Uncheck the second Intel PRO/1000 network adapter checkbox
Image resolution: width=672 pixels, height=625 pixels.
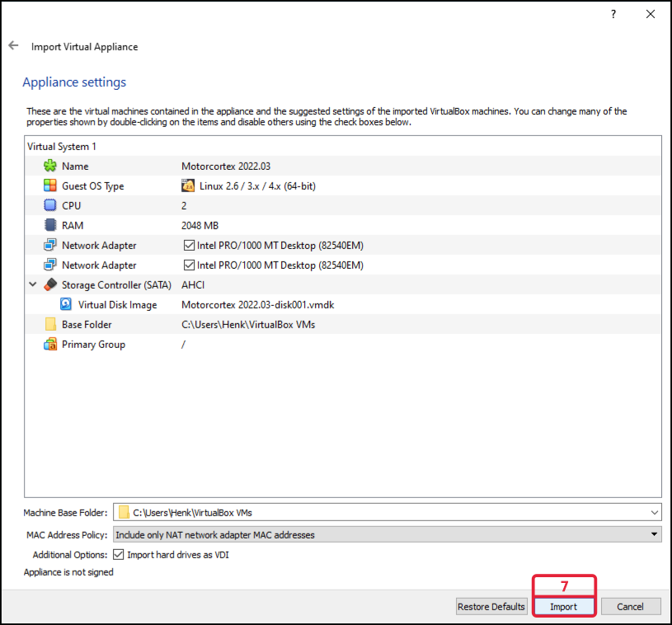tap(189, 265)
